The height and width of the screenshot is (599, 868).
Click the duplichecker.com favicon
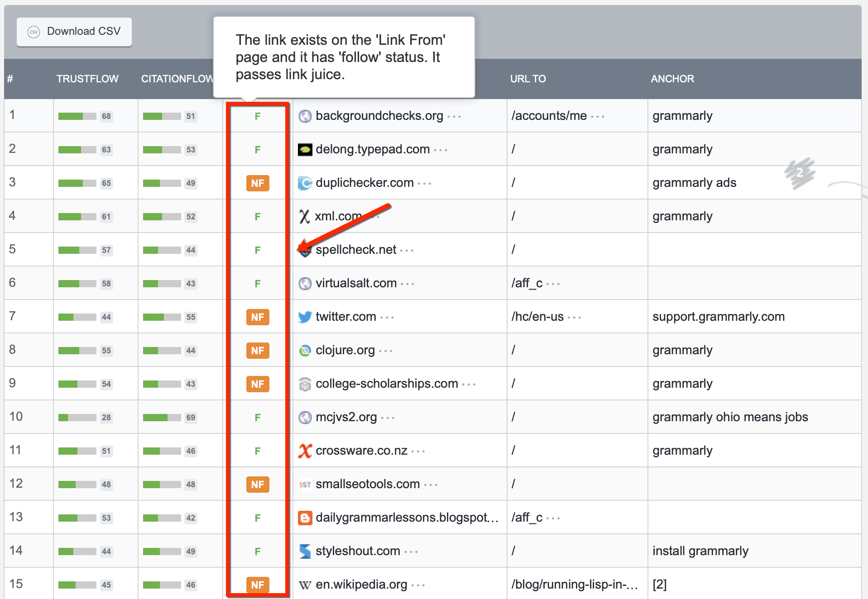click(305, 183)
